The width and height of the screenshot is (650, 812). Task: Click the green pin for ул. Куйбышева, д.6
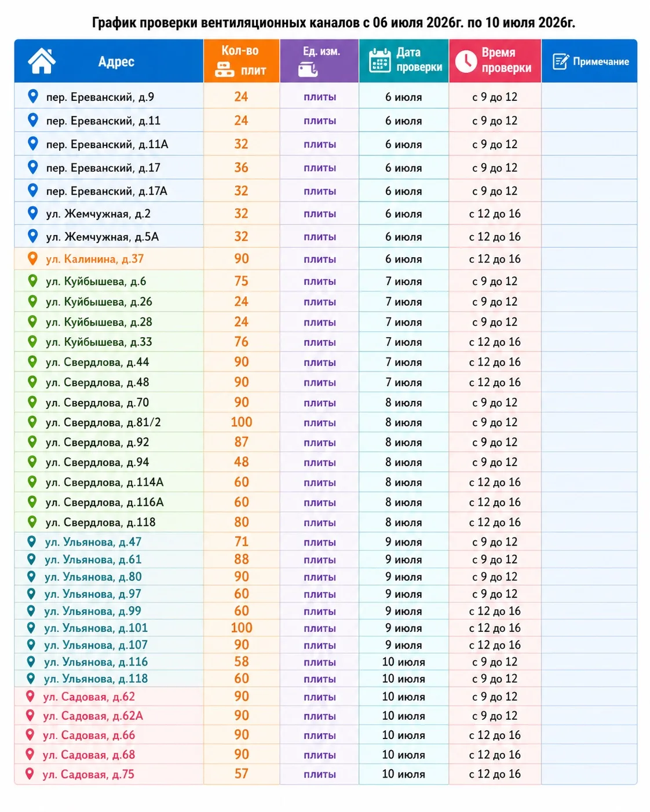point(33,281)
